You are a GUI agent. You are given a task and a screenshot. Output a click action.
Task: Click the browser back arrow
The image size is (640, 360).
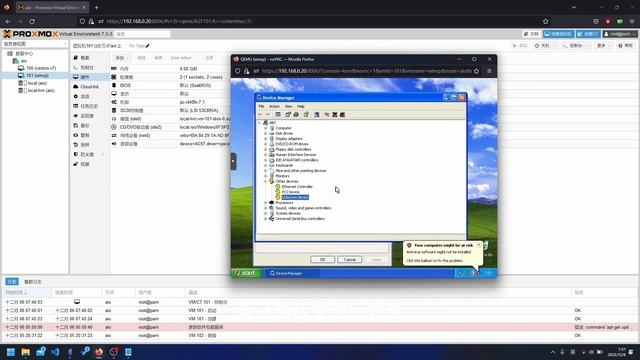click(x=8, y=21)
